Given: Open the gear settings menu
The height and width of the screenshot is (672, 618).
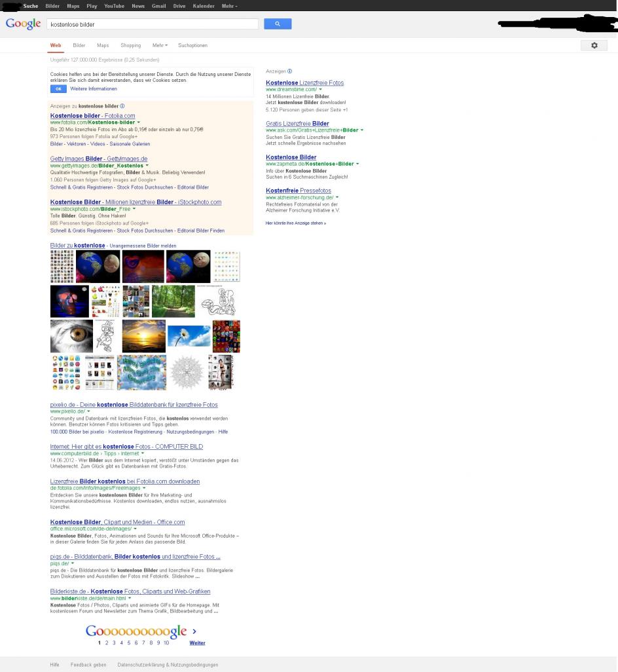Looking at the screenshot, I should (x=594, y=45).
